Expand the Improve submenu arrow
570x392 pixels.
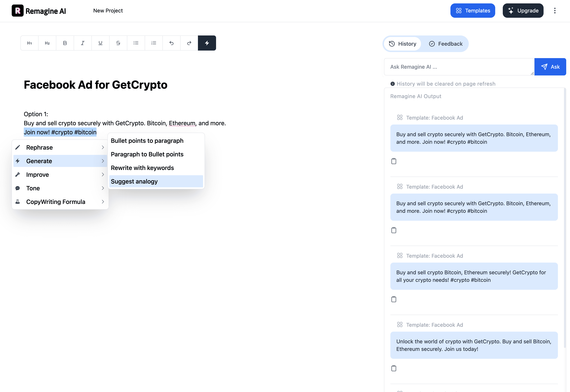[x=103, y=175]
